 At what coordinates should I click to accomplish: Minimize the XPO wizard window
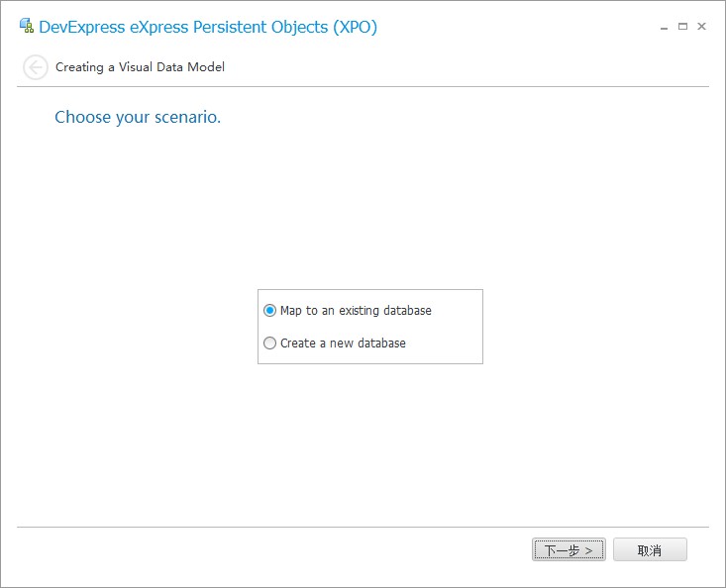click(665, 28)
